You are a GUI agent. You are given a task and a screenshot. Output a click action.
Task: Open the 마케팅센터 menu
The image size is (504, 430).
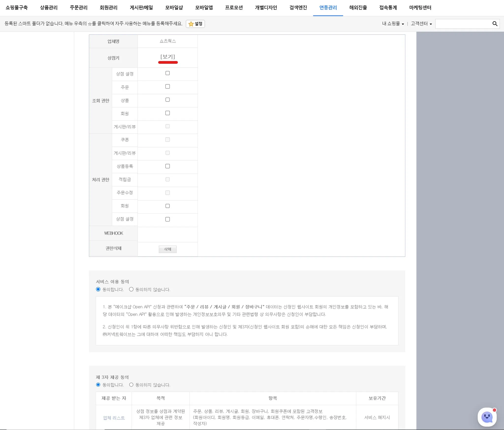coord(420,8)
